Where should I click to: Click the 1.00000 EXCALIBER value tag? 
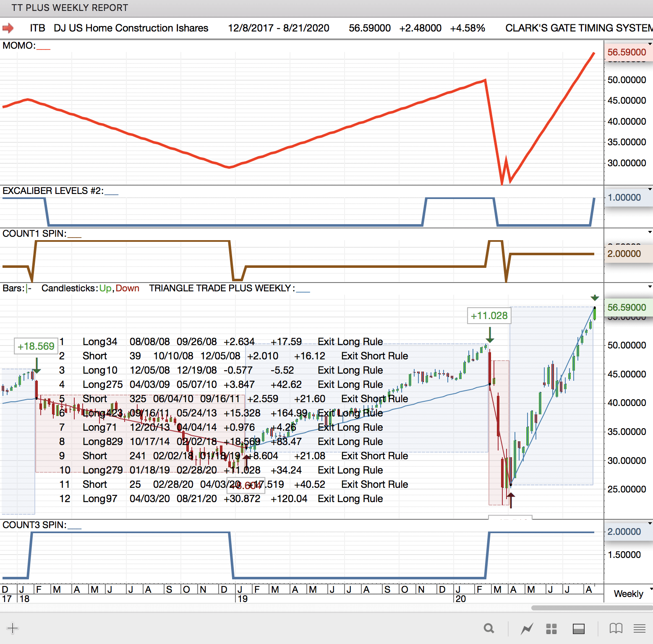[x=628, y=197]
